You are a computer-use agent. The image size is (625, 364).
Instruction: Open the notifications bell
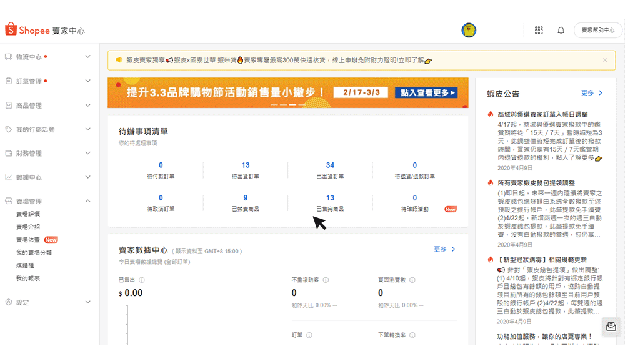561,30
